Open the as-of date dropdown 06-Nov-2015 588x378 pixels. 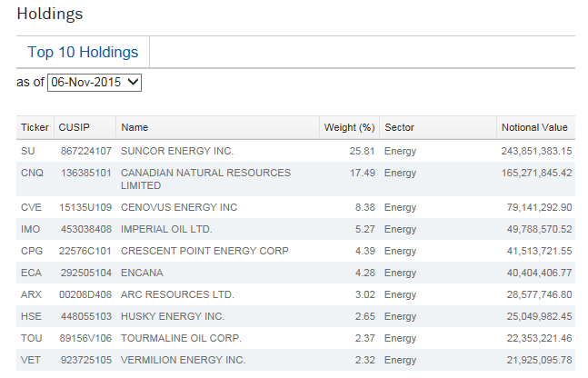point(95,83)
